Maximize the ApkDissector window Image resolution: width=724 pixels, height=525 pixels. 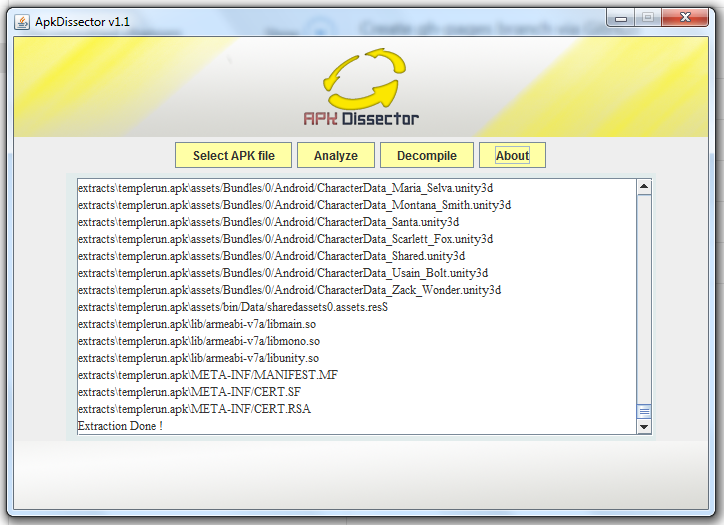[x=648, y=18]
